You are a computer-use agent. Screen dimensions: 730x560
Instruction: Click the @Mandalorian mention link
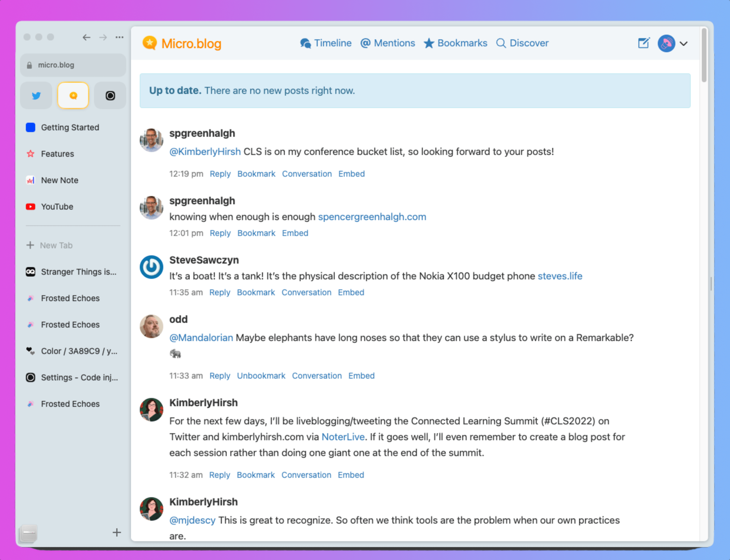(x=201, y=338)
